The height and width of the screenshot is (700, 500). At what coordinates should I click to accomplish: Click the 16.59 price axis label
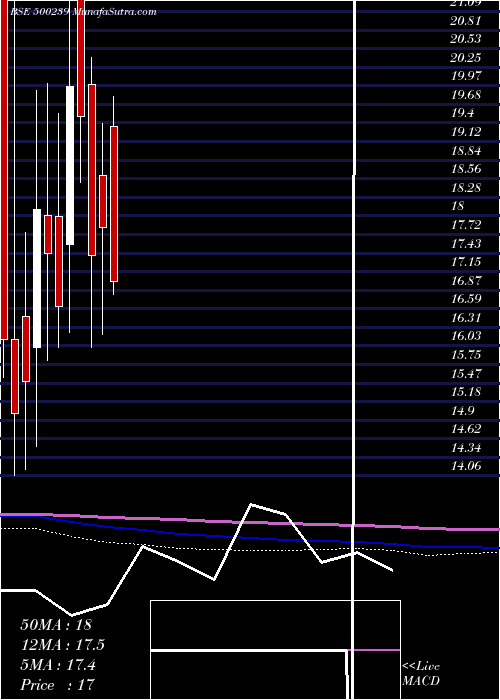[x=466, y=299]
